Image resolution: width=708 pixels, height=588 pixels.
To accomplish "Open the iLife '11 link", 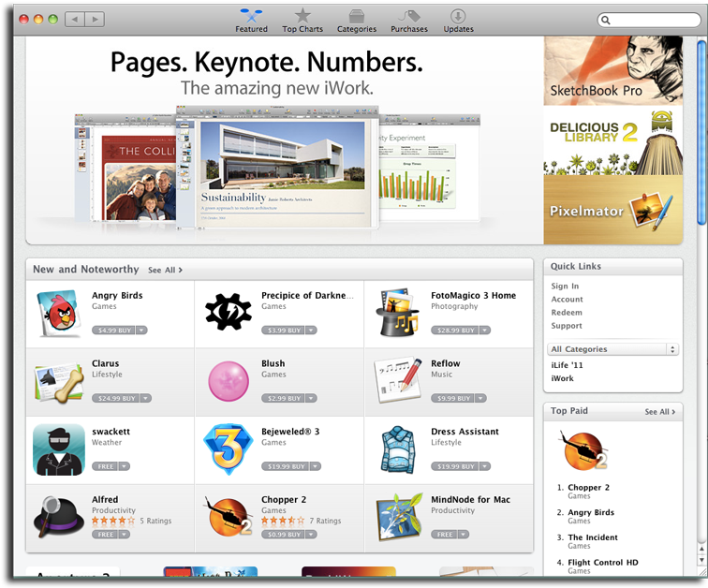I will pyautogui.click(x=567, y=365).
